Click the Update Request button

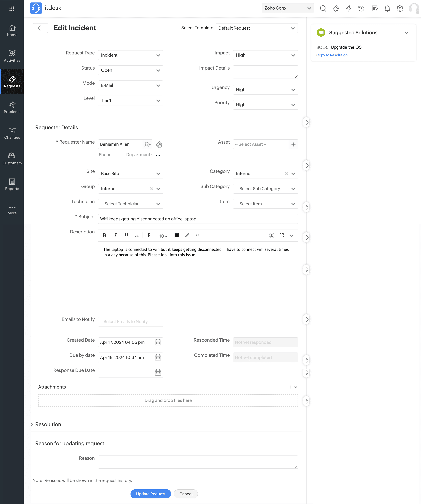pos(151,494)
